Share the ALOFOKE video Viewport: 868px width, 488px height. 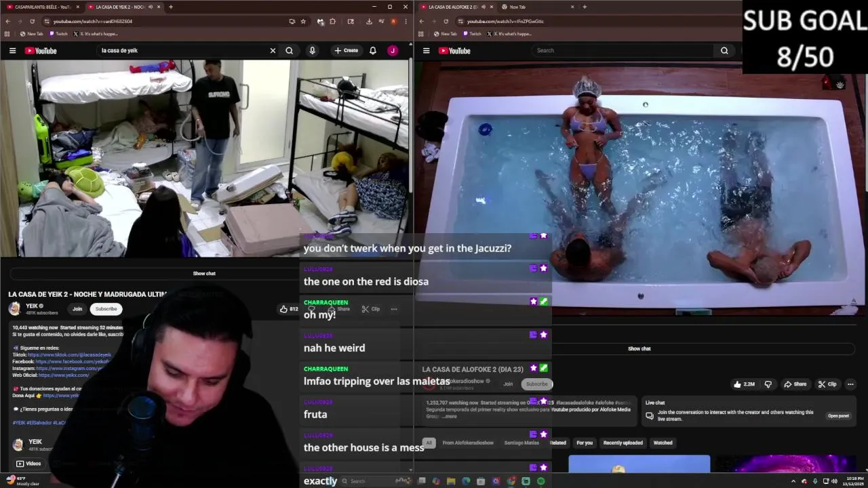(795, 384)
